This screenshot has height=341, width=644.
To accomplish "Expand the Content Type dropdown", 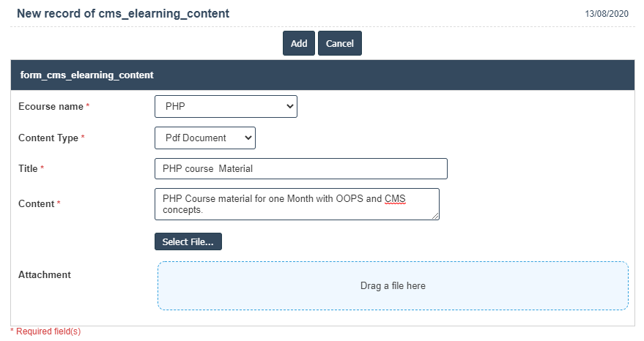I will click(x=204, y=138).
